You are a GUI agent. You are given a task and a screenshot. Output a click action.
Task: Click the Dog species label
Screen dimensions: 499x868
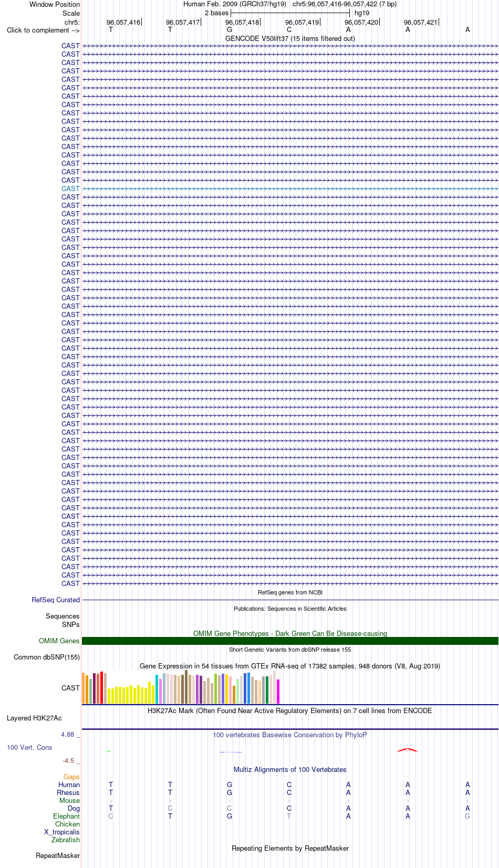tap(74, 808)
